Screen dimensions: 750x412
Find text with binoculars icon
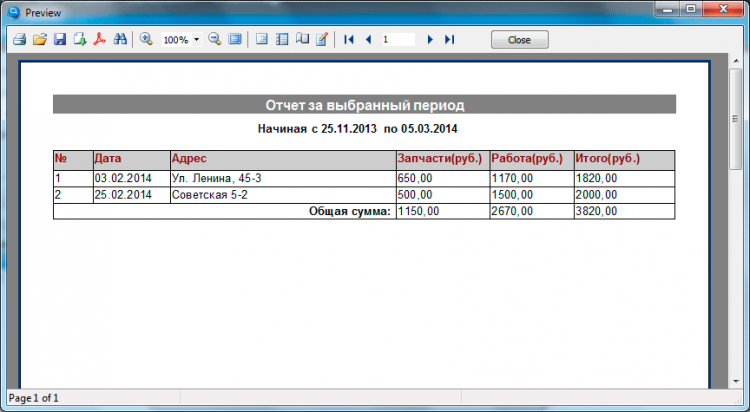tap(120, 39)
